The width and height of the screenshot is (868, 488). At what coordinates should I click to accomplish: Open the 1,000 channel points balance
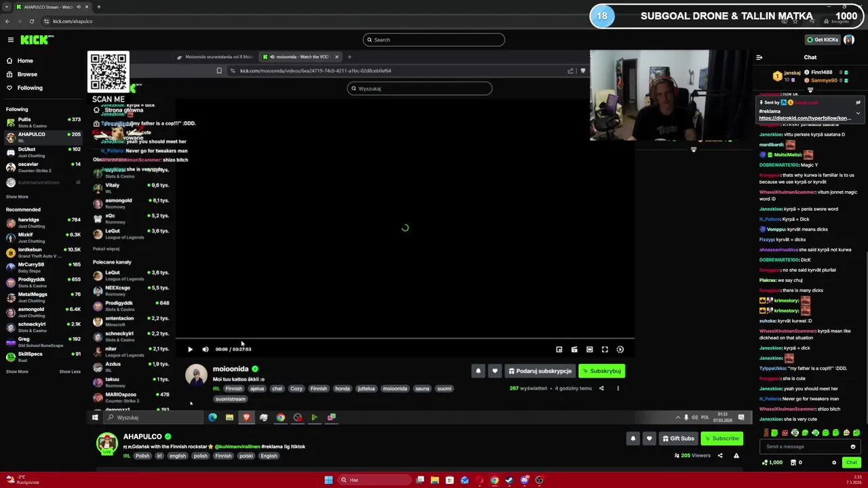click(772, 462)
